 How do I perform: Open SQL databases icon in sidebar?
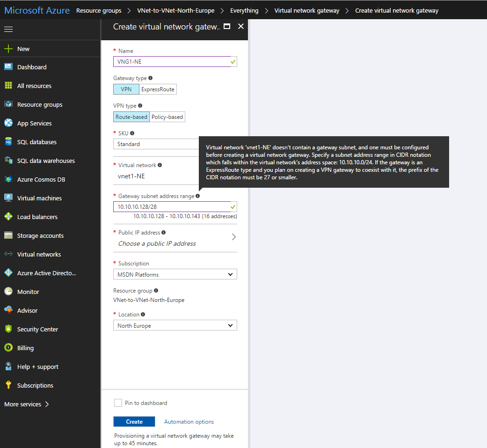click(8, 142)
